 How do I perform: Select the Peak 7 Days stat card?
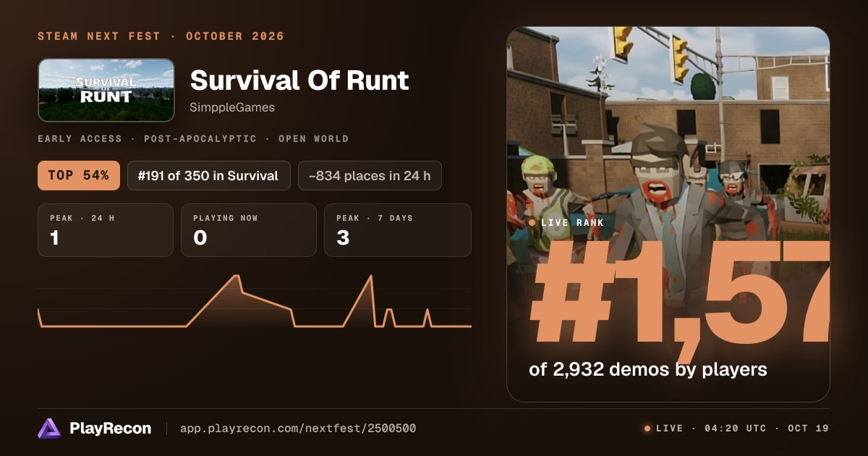click(398, 230)
